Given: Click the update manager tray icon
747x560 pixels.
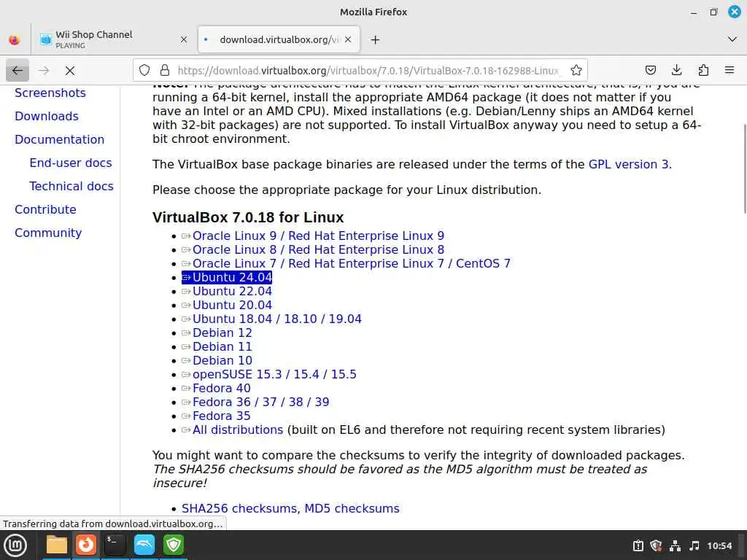Looking at the screenshot, I should [638, 545].
